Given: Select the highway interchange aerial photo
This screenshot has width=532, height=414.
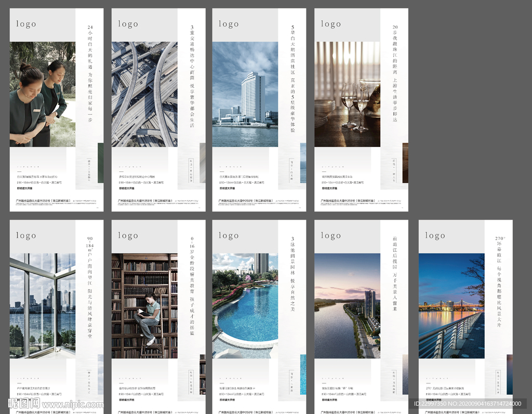Looking at the screenshot, I should click(x=144, y=95).
